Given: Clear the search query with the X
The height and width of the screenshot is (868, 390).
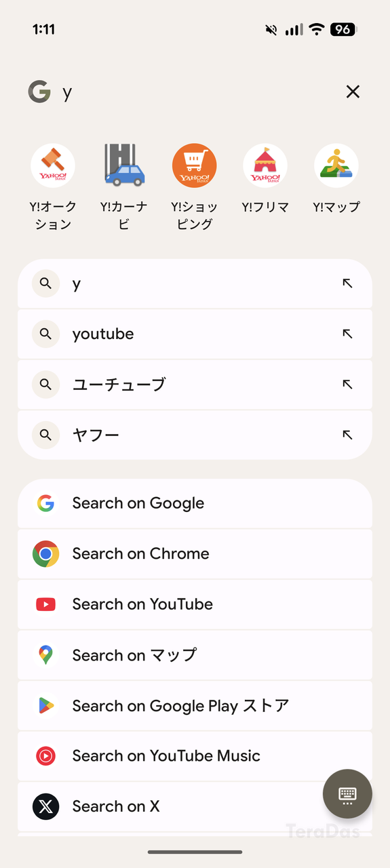Looking at the screenshot, I should pyautogui.click(x=353, y=92).
